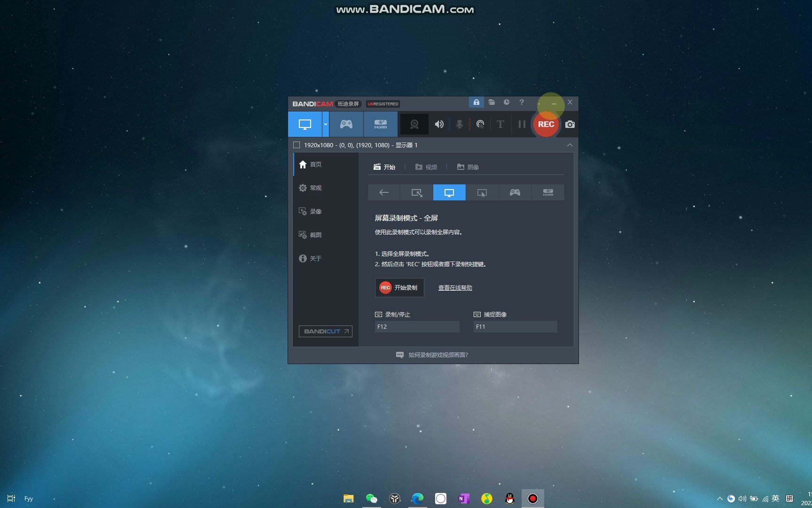This screenshot has width=812, height=508.
Task: Open the screen recording mode dropdown arrow
Action: point(325,124)
